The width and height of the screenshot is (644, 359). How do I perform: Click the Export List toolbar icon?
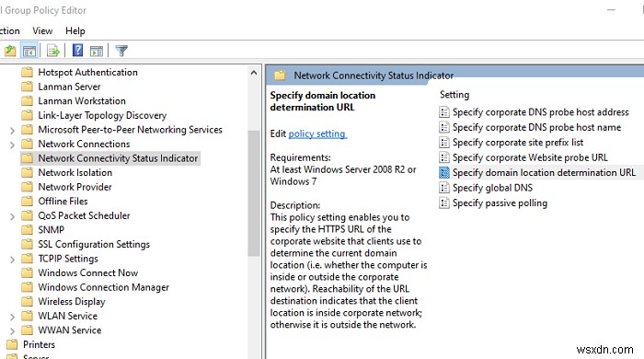[x=53, y=51]
